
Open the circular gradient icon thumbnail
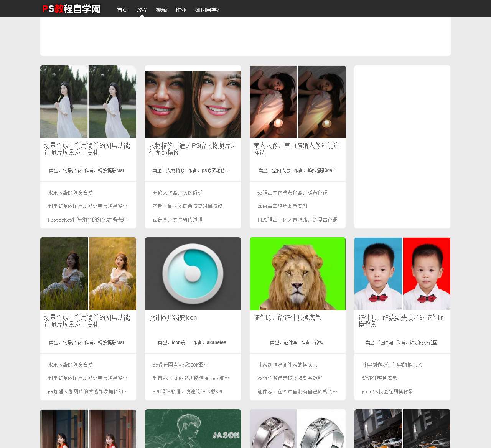click(193, 274)
